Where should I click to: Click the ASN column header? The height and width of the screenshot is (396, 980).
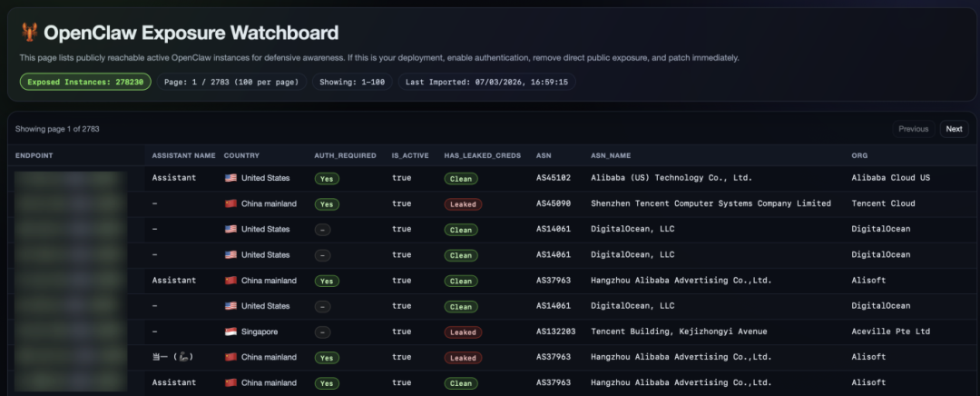544,156
